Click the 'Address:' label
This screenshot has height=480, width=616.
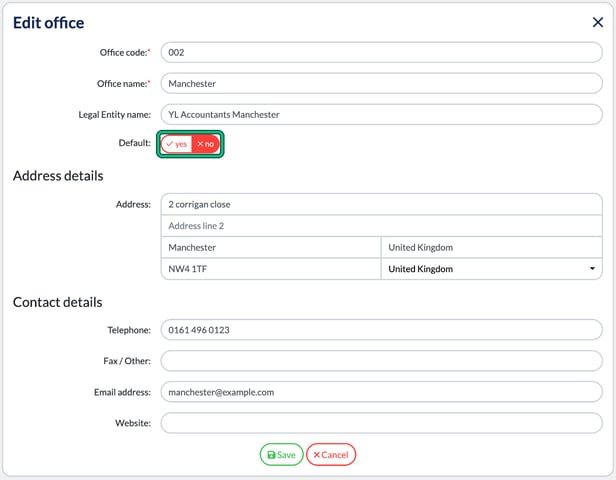pos(133,205)
